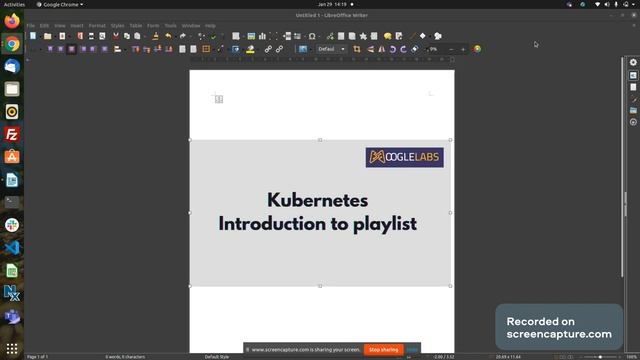
Task: Click the Redo arrow icon
Action: pos(182,36)
